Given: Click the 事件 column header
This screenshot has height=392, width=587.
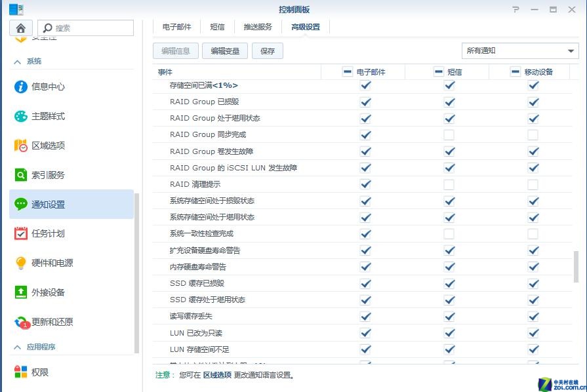Looking at the screenshot, I should click(237, 72).
